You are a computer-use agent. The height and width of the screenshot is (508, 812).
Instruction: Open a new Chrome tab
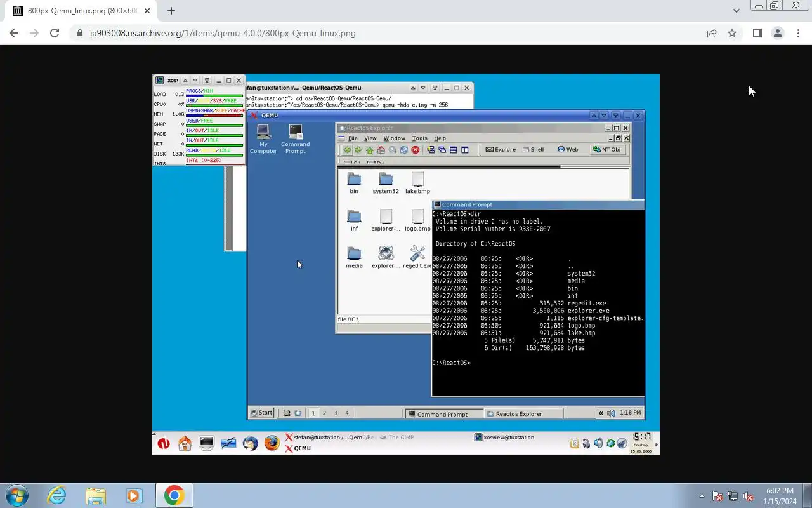171,10
